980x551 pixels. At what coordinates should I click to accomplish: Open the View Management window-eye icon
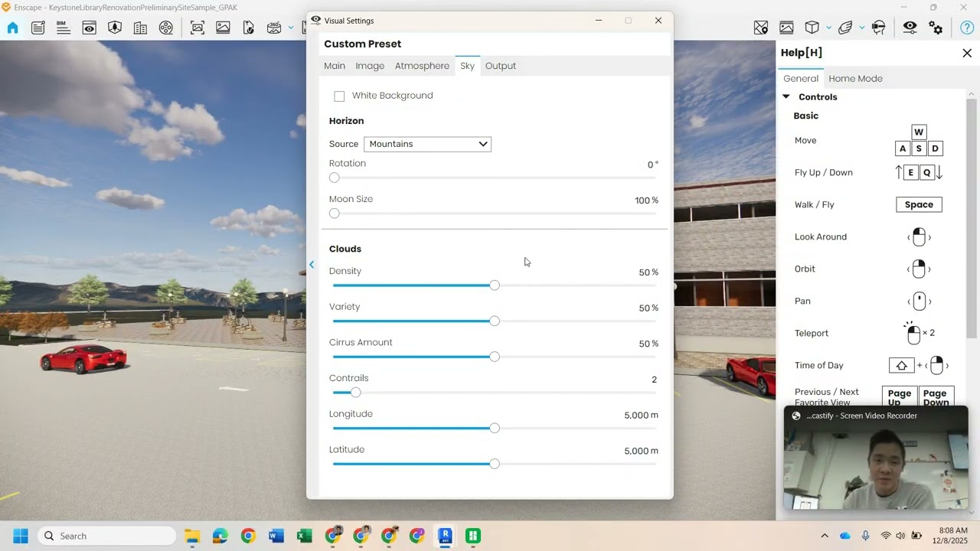point(90,28)
